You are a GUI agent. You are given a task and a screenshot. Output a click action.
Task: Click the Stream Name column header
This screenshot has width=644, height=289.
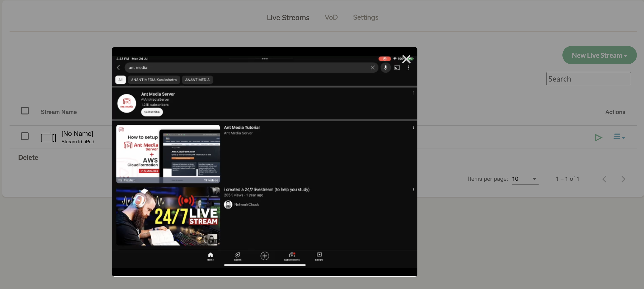[59, 112]
